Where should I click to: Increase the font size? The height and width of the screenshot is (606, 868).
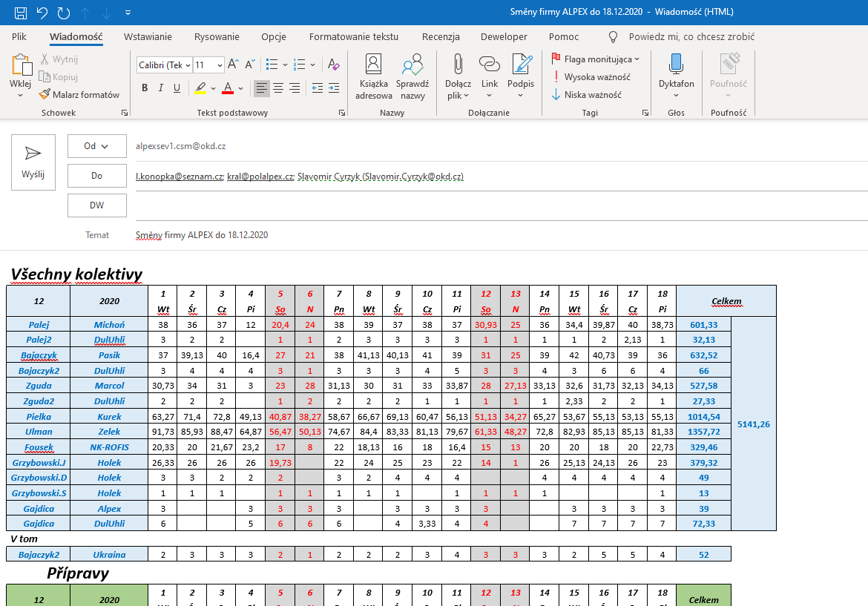coord(234,65)
